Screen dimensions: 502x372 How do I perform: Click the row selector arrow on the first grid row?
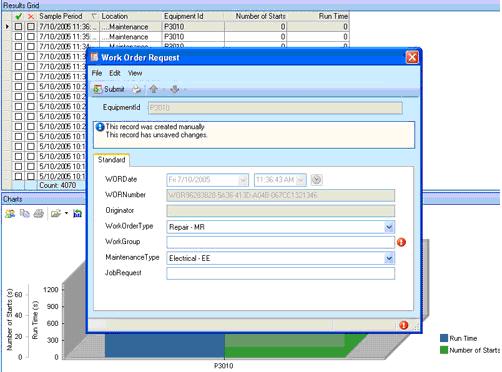click(x=7, y=27)
